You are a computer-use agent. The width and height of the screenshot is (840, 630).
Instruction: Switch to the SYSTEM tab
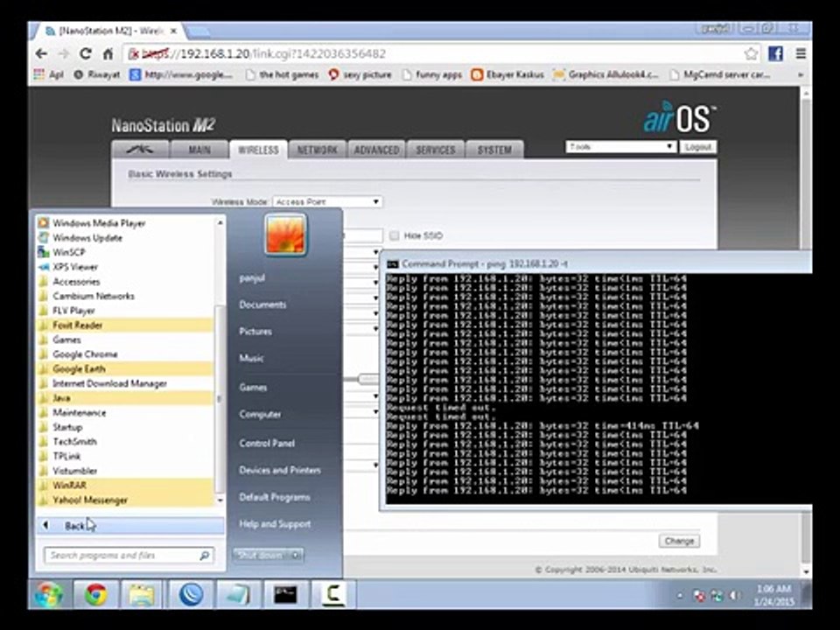494,150
